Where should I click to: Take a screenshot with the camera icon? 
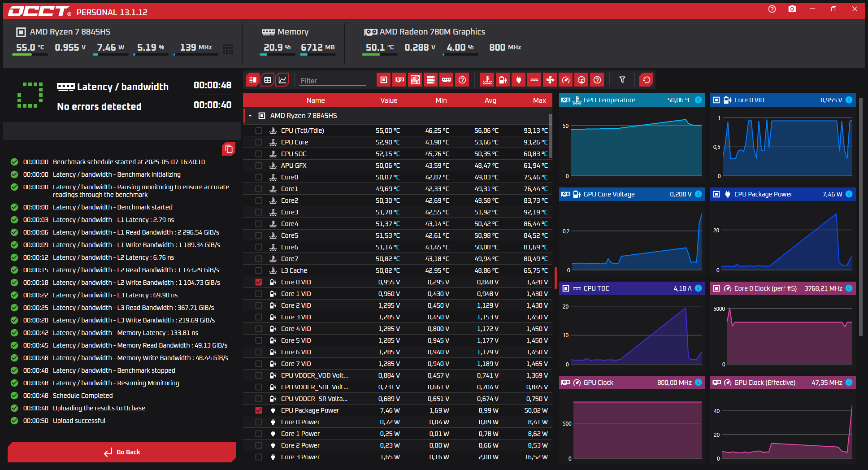click(x=792, y=9)
